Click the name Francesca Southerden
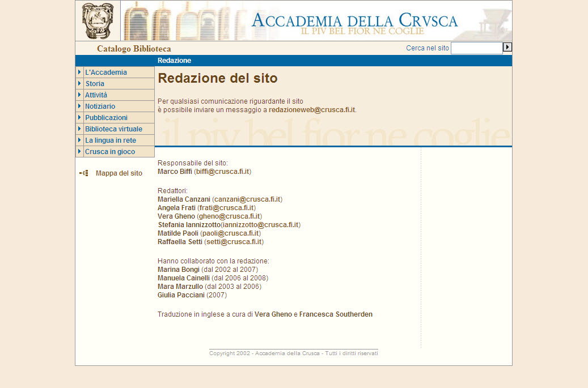Image resolution: width=588 pixels, height=388 pixels. click(336, 314)
